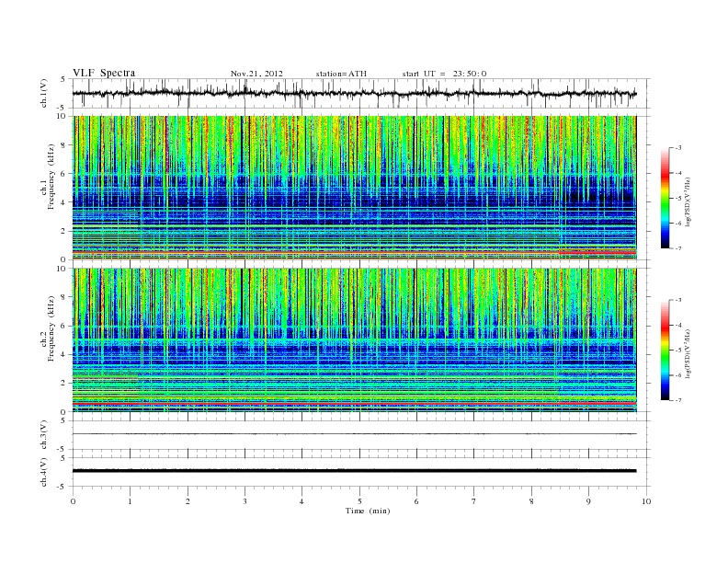The image size is (728, 563).
Task: Select the "Nov.21, 2012" date text
Action: pyautogui.click(x=256, y=74)
